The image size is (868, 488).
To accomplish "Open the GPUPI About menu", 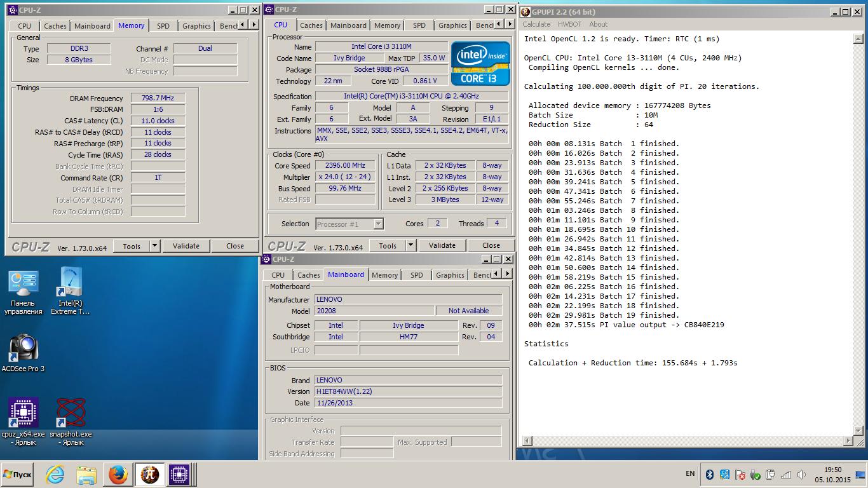I will [x=598, y=24].
